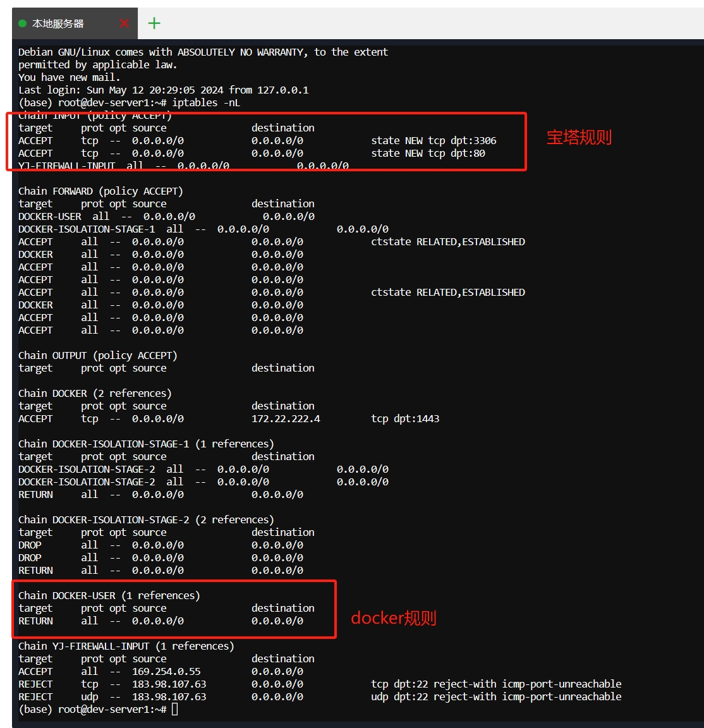704x728 pixels.
Task: Click 'Chain FORWARD (policy ACCEPT)' heading
Action: tap(100, 191)
